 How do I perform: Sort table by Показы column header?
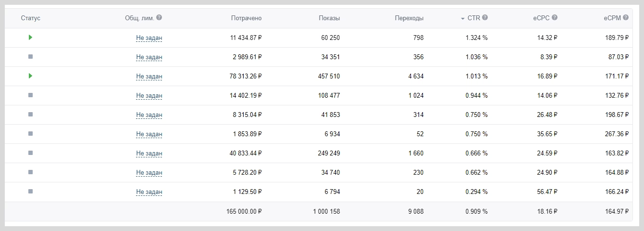(x=329, y=18)
